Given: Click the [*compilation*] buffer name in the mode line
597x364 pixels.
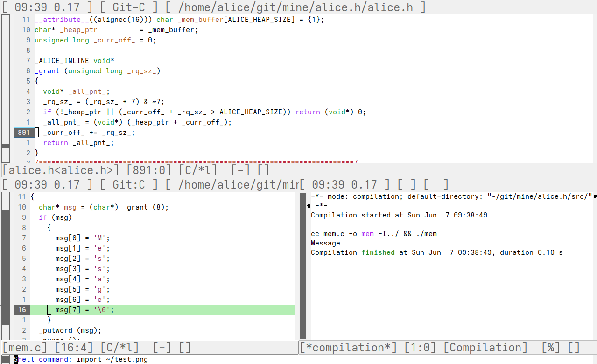Looking at the screenshot, I should tap(349, 348).
